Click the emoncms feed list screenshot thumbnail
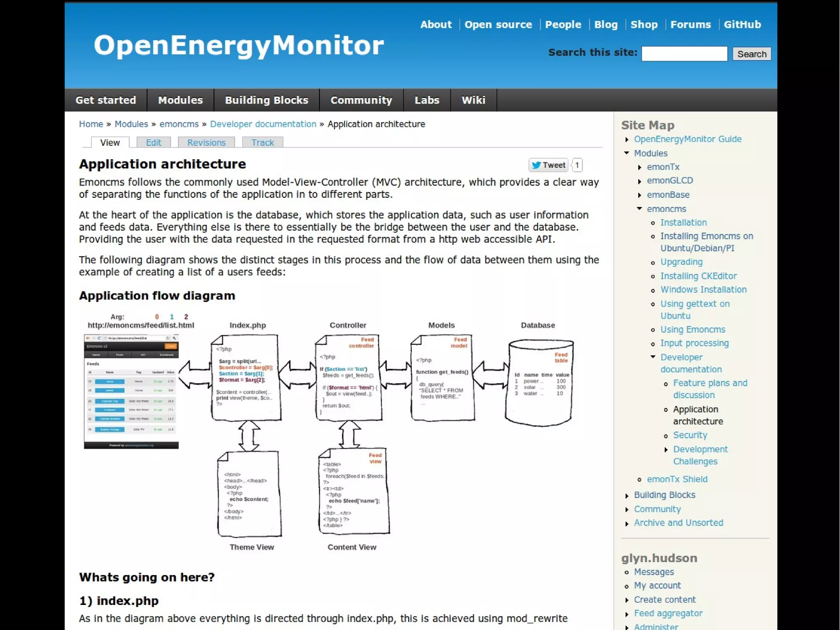Viewport: 840px width, 630px height. [x=131, y=392]
